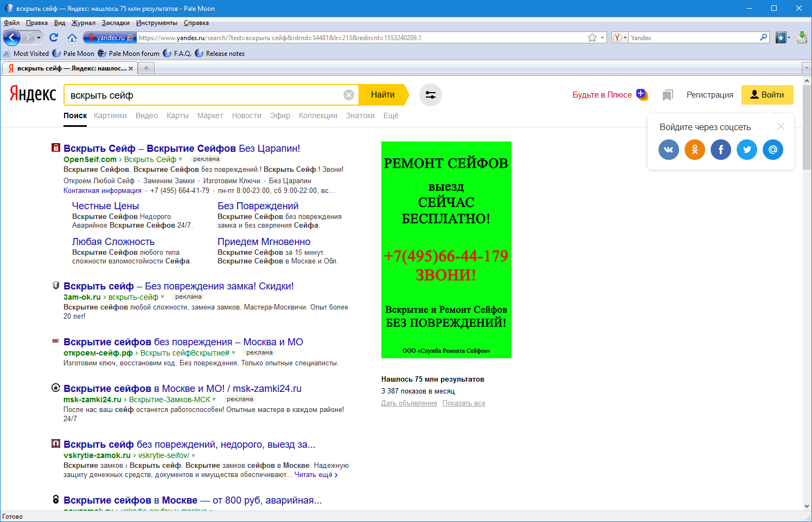The width and height of the screenshot is (812, 522).
Task: Open the Файл menu
Action: click(x=11, y=23)
